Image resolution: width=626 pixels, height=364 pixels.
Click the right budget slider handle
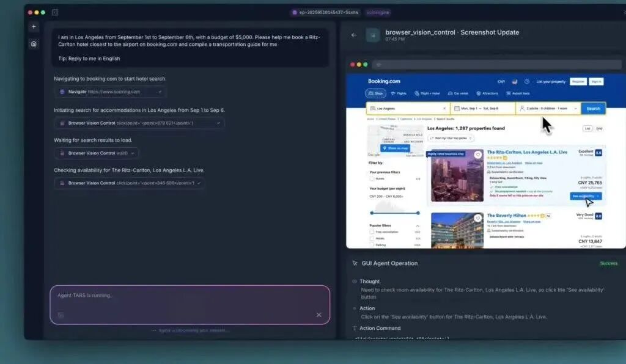click(x=418, y=213)
